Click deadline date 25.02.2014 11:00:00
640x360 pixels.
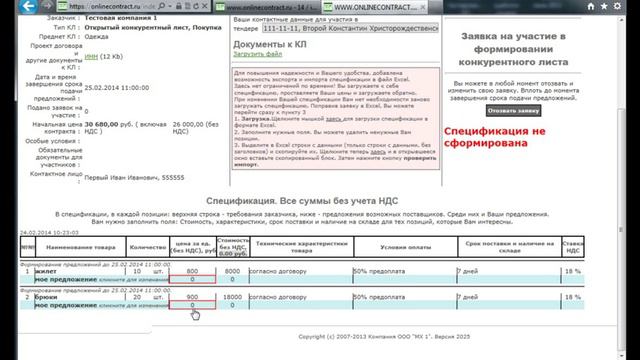click(x=117, y=88)
